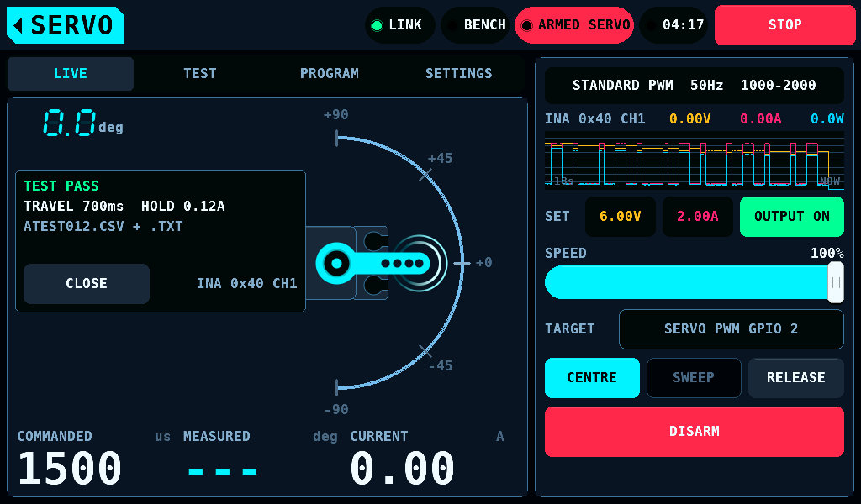Image resolution: width=861 pixels, height=504 pixels.
Task: Click the 100% speed value
Action: (827, 253)
